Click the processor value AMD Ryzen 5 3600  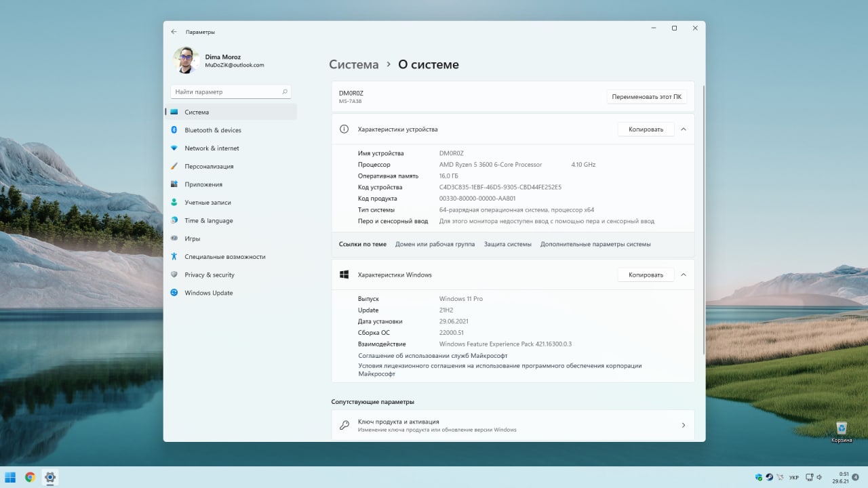point(490,165)
